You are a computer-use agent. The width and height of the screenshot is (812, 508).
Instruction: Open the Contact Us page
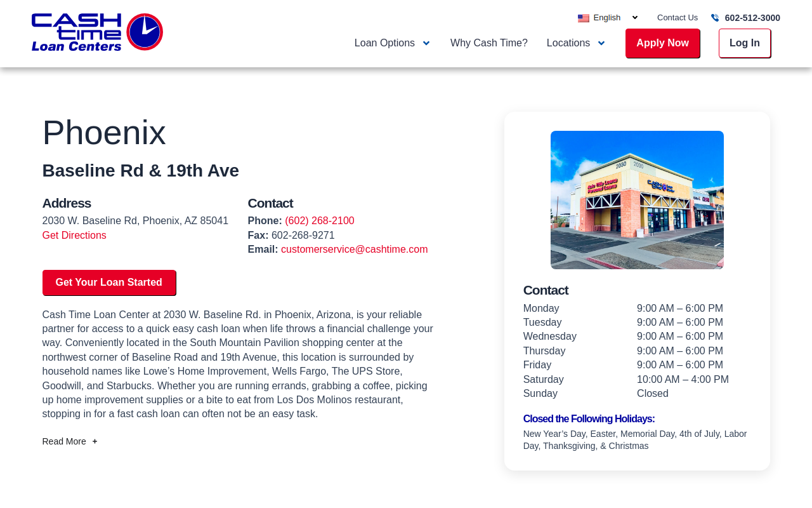(x=678, y=18)
